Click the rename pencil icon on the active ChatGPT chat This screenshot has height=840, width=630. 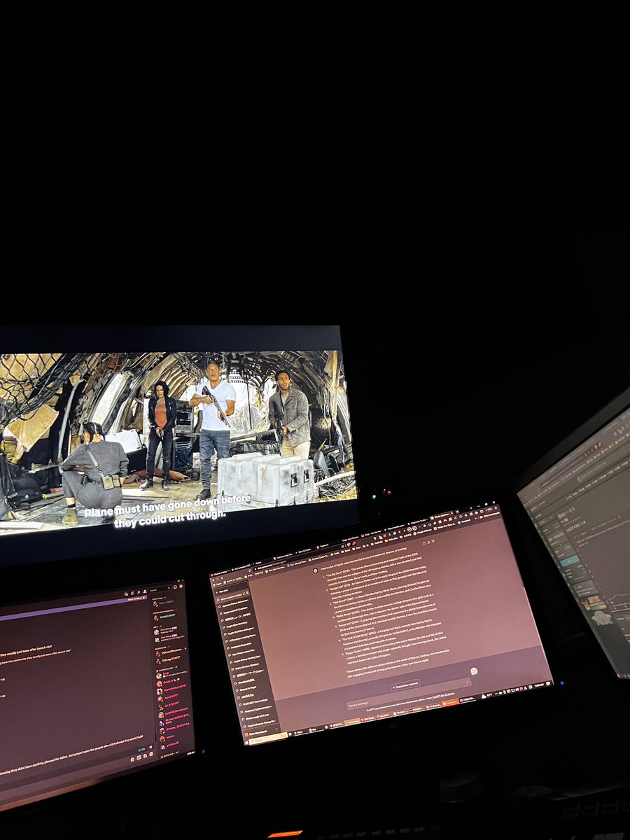(244, 593)
